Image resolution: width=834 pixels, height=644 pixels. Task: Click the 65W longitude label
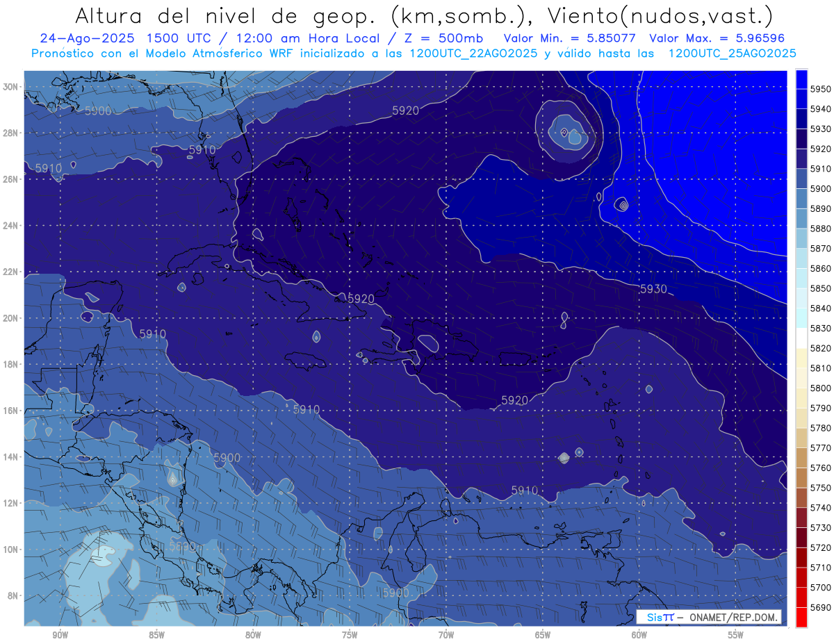point(543,635)
